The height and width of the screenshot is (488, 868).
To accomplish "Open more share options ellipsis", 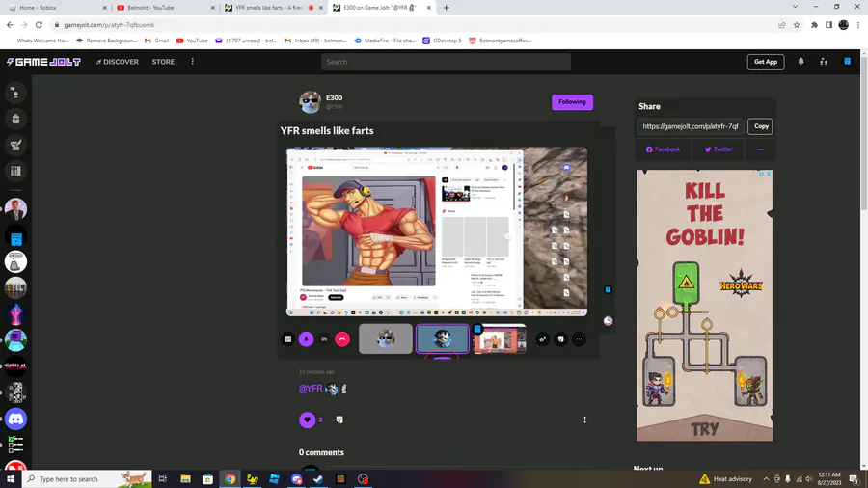I will (x=760, y=149).
